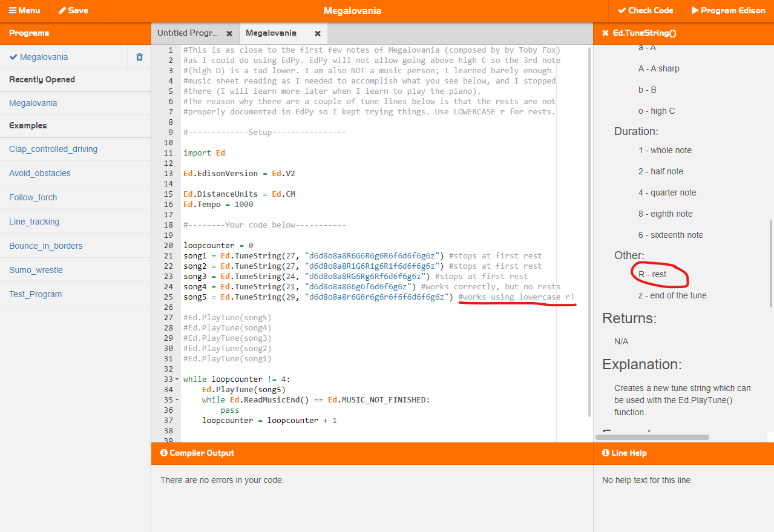This screenshot has width=774, height=532.
Task: Click line number 21 in gutter
Action: coord(168,256)
